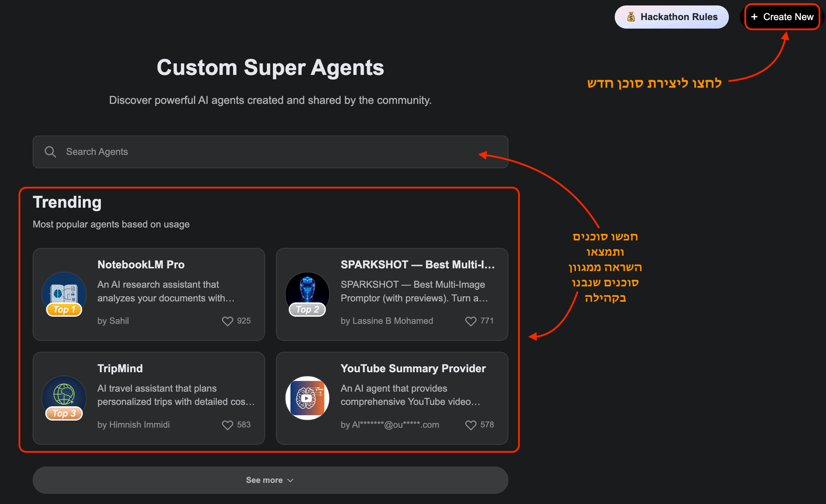This screenshot has height=504, width=826.
Task: Click the Top 1 rank badge
Action: tap(64, 310)
